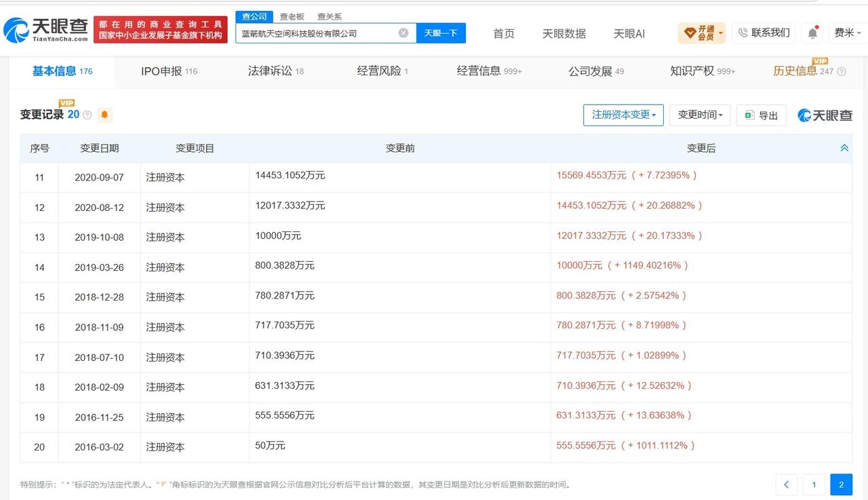Click the 联系我们 button

[x=764, y=33]
